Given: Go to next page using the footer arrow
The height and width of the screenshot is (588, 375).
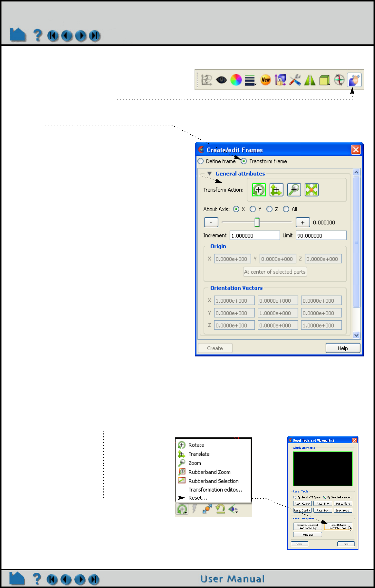Looking at the screenshot, I should (x=80, y=579).
